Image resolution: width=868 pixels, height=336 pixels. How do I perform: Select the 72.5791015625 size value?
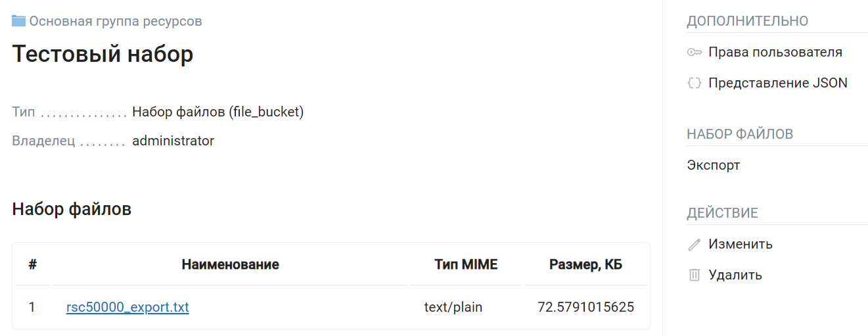click(x=586, y=307)
